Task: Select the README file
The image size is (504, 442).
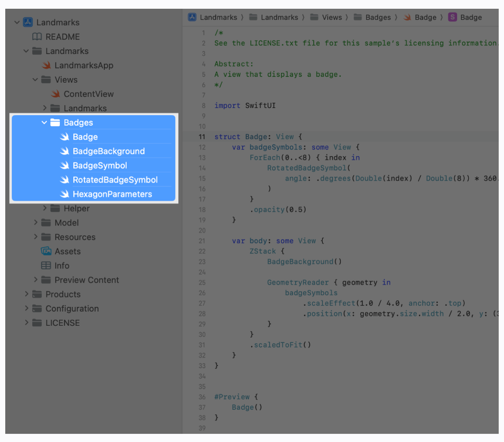Action: [63, 36]
